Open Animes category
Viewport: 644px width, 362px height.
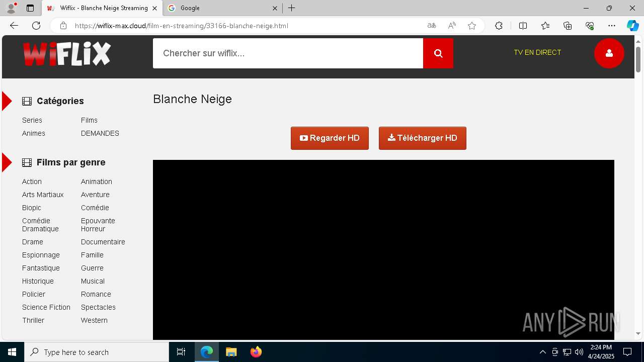click(34, 133)
